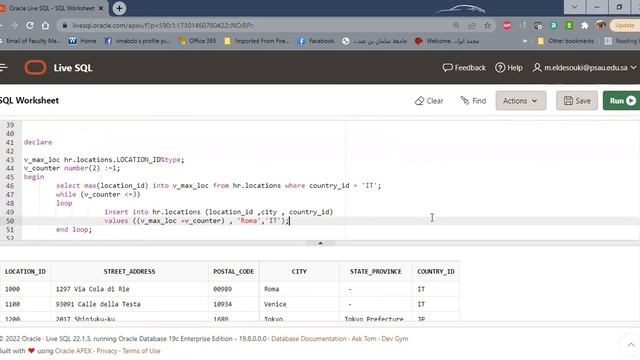Click the STREET_ADDRESS column header

(x=129, y=271)
